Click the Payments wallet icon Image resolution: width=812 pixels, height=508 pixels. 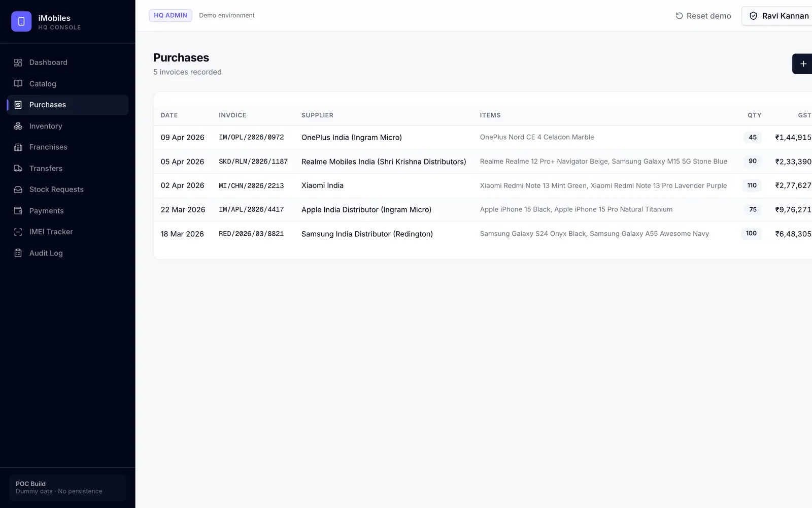pyautogui.click(x=18, y=211)
